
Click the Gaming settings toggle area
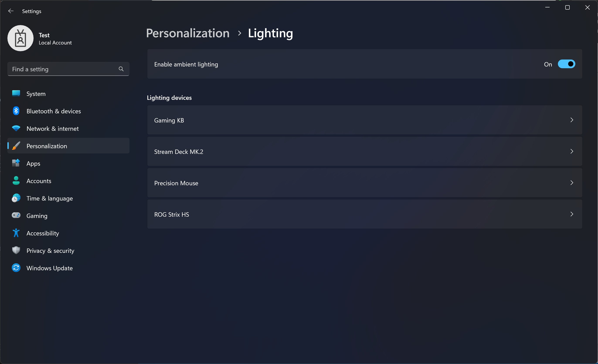pyautogui.click(x=37, y=215)
